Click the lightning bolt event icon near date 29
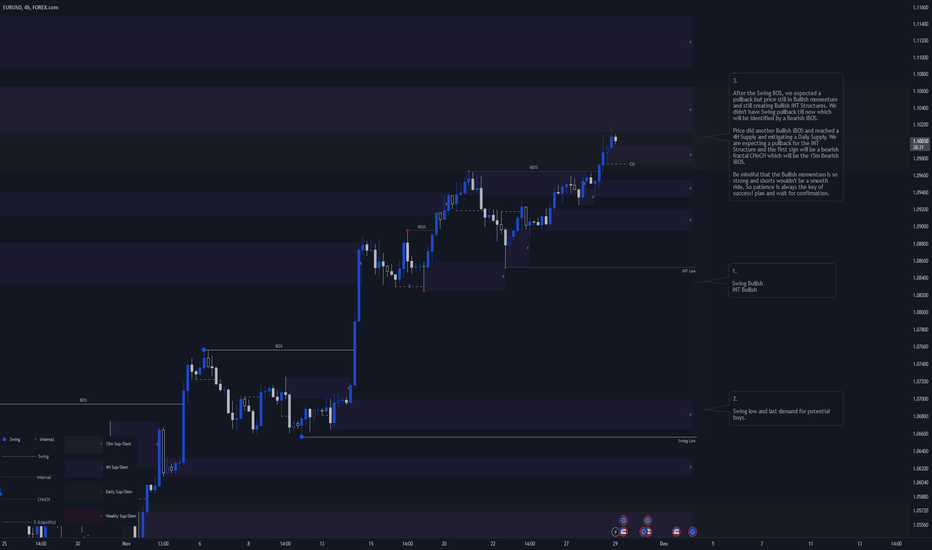The width and height of the screenshot is (932, 550). [x=615, y=532]
